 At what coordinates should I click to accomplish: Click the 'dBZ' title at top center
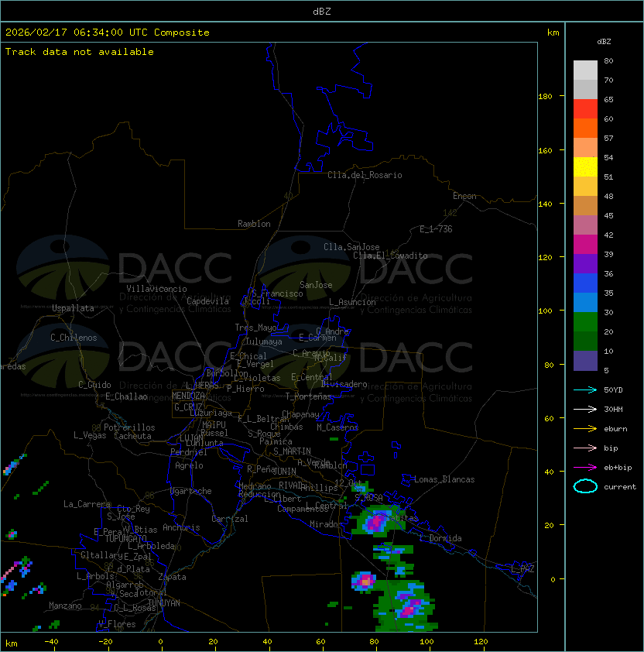[322, 12]
